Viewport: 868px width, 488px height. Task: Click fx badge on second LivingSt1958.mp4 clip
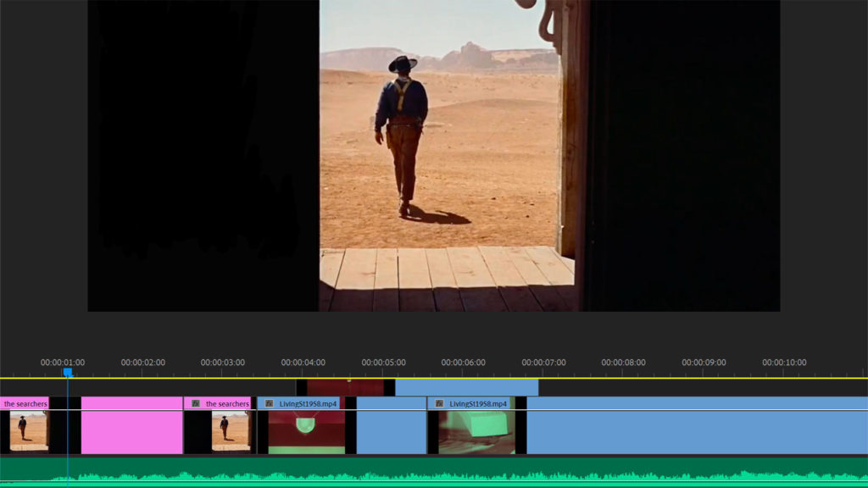440,404
